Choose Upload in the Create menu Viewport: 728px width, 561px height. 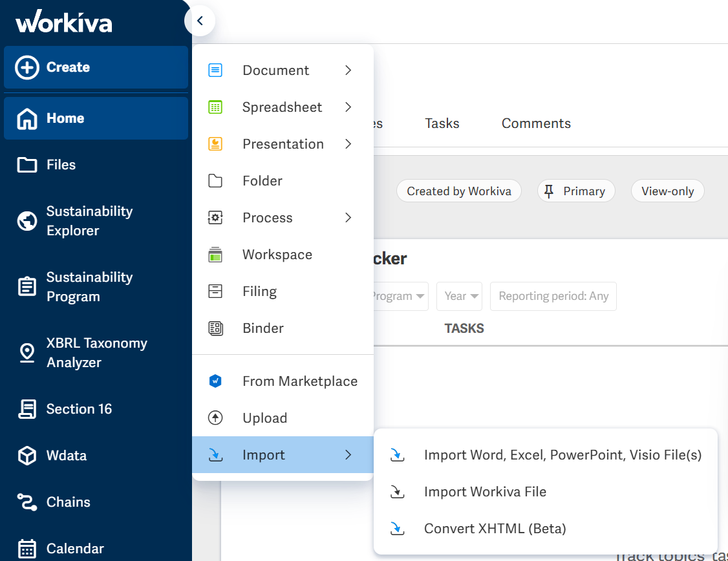pyautogui.click(x=283, y=418)
